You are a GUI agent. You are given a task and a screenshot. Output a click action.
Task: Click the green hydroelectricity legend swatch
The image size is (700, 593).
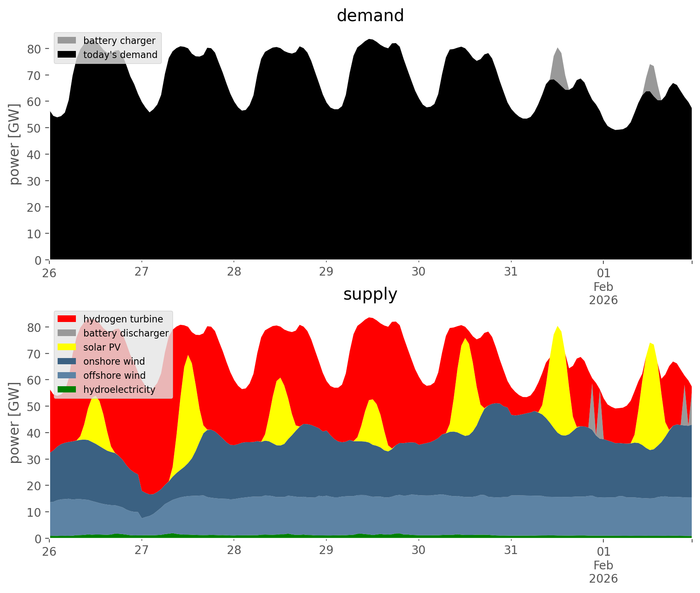click(67, 389)
